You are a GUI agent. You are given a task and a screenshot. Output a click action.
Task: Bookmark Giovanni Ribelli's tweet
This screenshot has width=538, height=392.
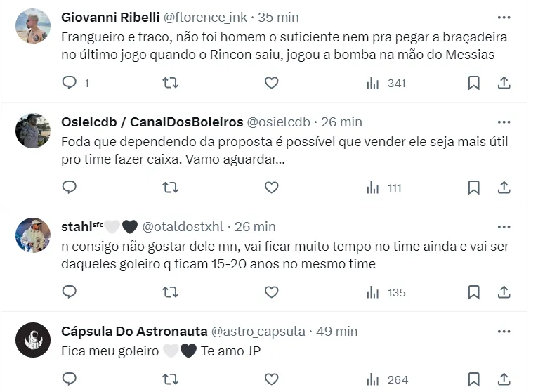coord(474,83)
